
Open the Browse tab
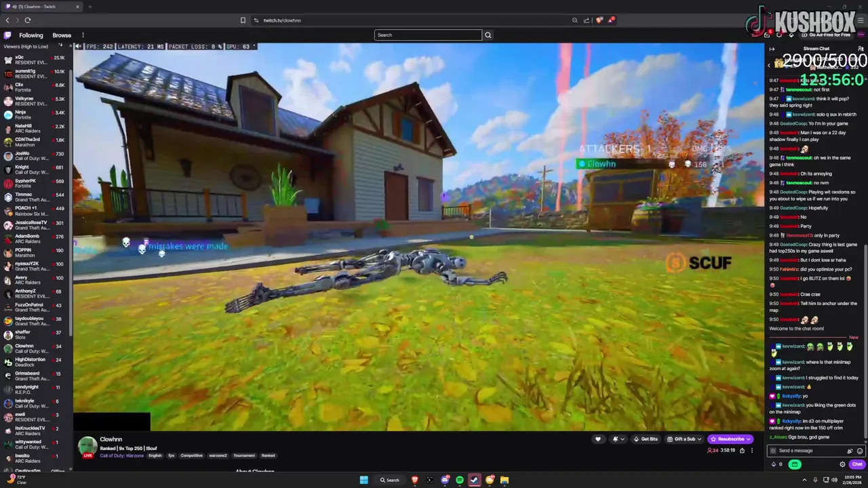[62, 35]
